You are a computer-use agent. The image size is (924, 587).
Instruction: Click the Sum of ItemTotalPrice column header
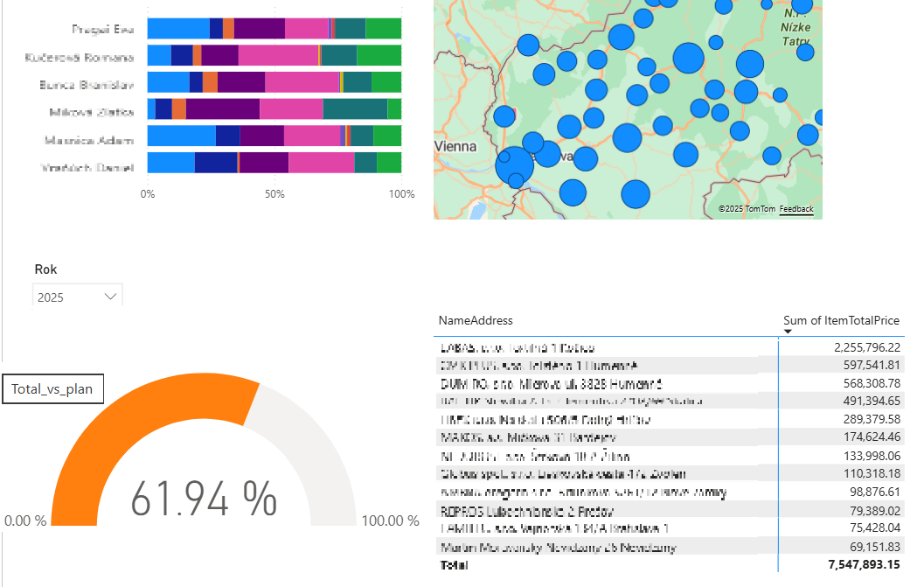(841, 321)
